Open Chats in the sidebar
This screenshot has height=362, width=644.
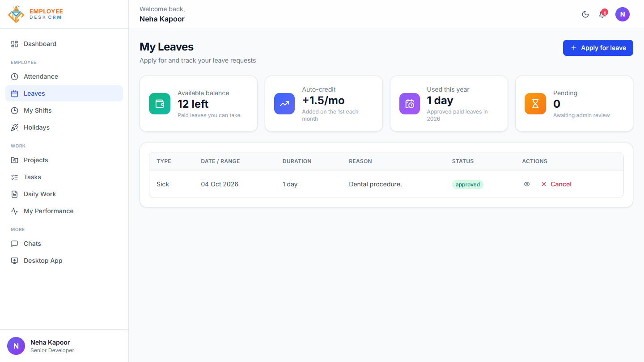coord(64,244)
